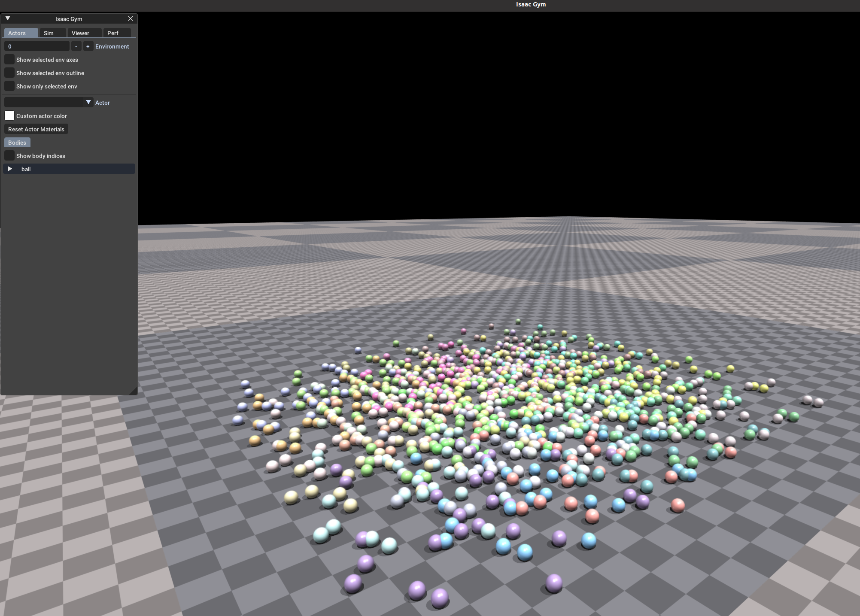860x616 pixels.
Task: Uncheck Custom actor color checkbox
Action: coord(9,116)
